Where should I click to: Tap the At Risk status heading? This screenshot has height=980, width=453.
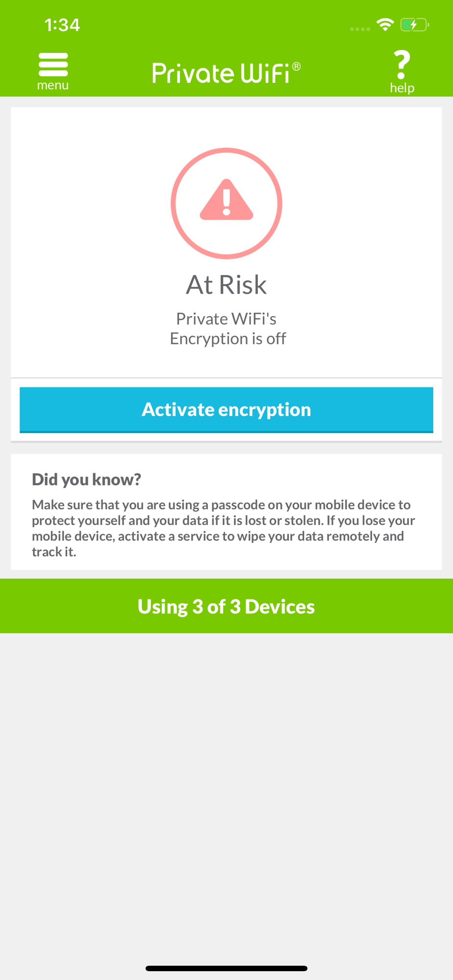click(226, 285)
